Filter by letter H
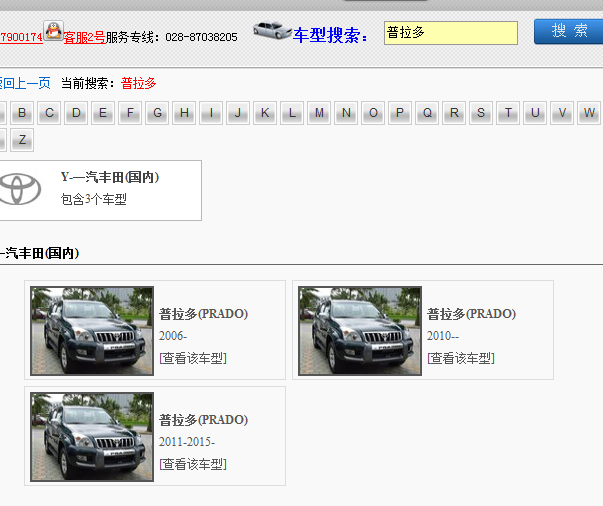 tap(184, 113)
